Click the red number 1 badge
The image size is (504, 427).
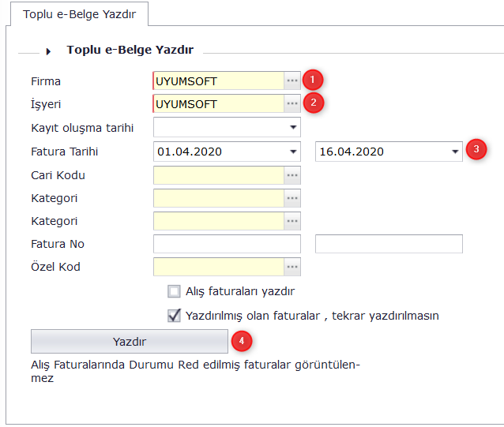click(314, 81)
